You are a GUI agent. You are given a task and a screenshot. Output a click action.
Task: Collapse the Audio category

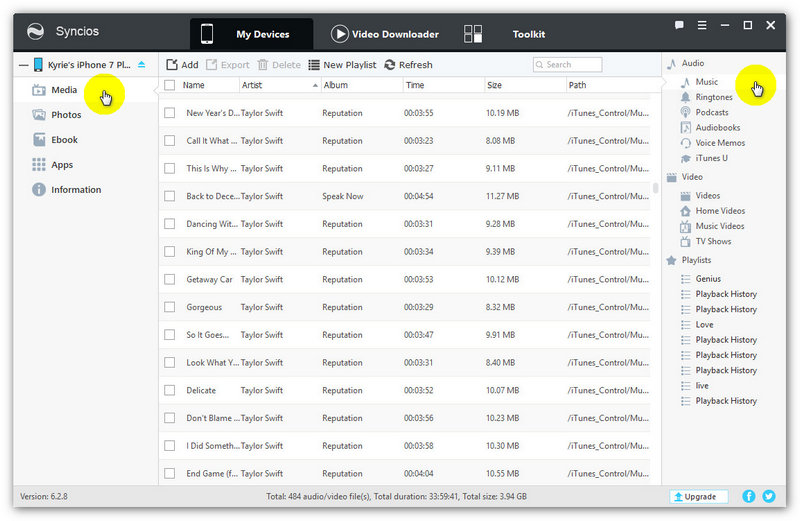(671, 63)
